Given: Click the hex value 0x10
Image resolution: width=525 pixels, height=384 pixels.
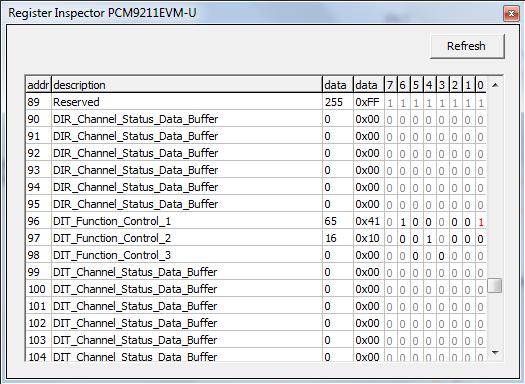Looking at the screenshot, I should pos(368,238).
